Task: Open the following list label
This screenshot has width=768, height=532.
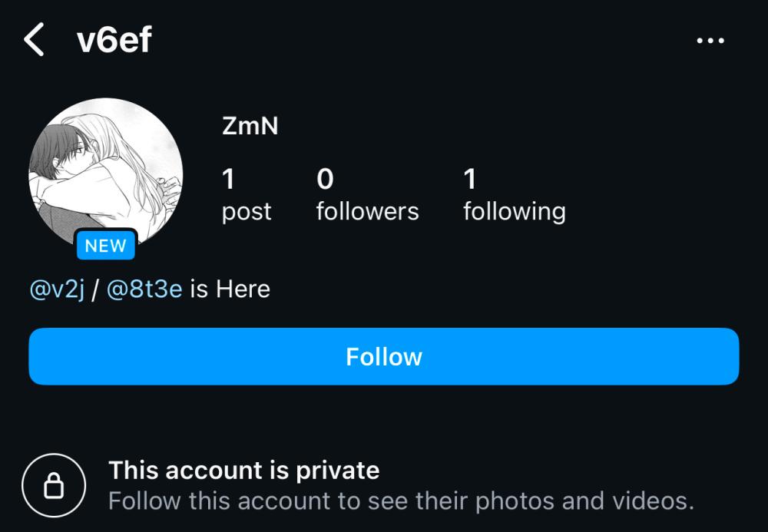Action: tap(515, 212)
